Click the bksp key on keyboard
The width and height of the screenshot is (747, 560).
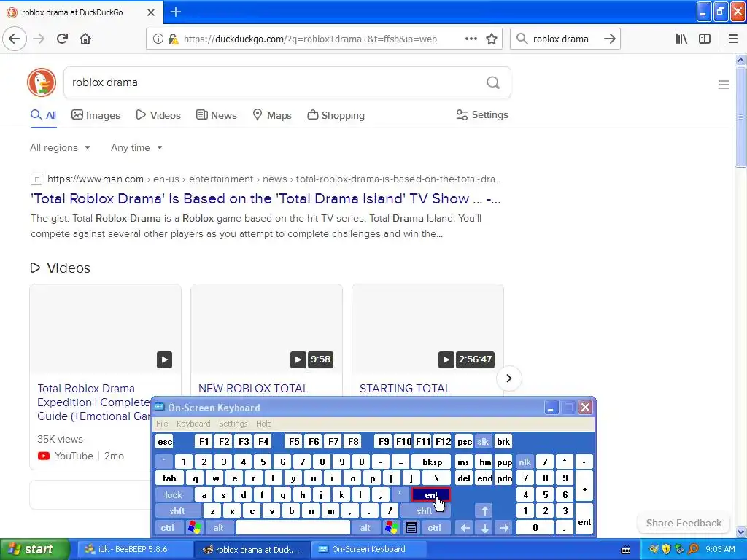click(x=432, y=462)
